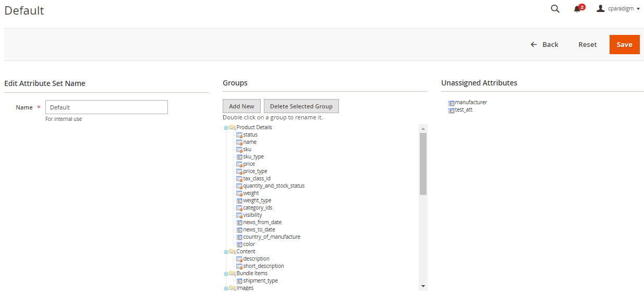Collapse the Product Details group
The width and height of the screenshot is (644, 295).
pyautogui.click(x=226, y=128)
